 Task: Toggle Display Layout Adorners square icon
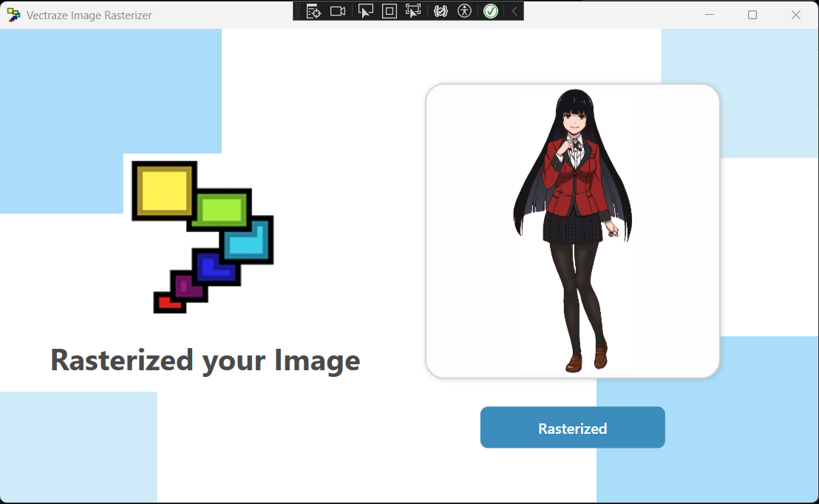(x=389, y=11)
